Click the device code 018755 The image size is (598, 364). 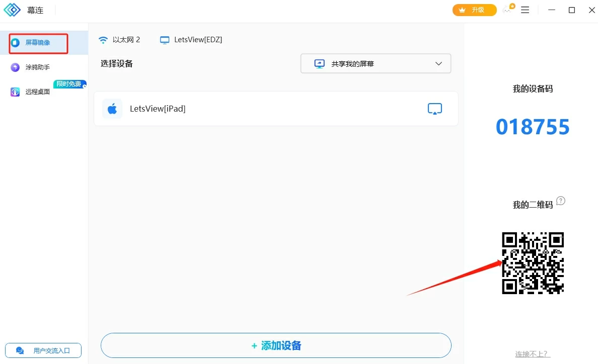(533, 127)
